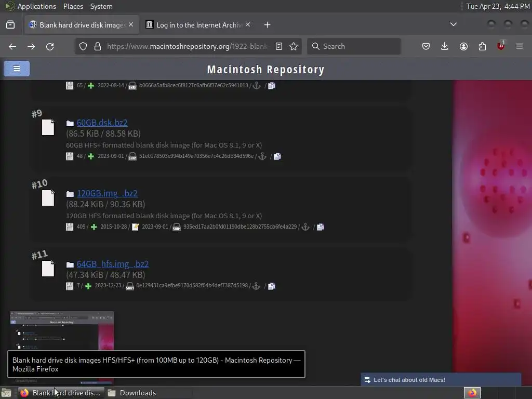Go forward one page
The height and width of the screenshot is (399, 532).
(x=31, y=46)
